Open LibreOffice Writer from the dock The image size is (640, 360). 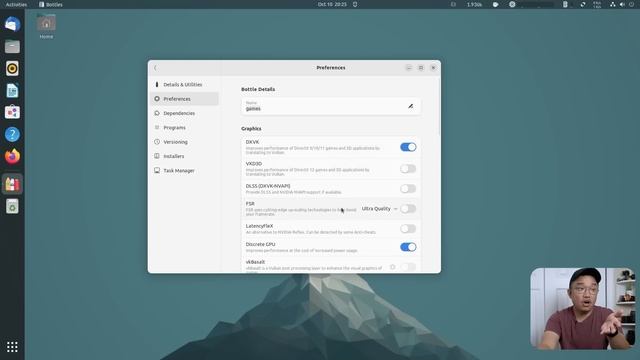12,91
